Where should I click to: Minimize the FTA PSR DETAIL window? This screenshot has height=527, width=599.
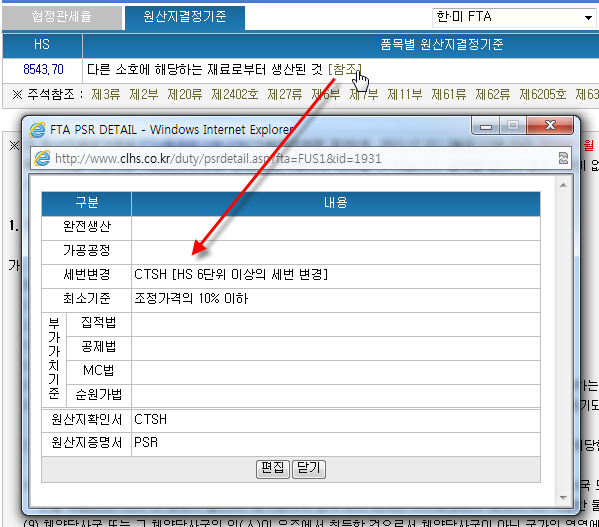(486, 126)
